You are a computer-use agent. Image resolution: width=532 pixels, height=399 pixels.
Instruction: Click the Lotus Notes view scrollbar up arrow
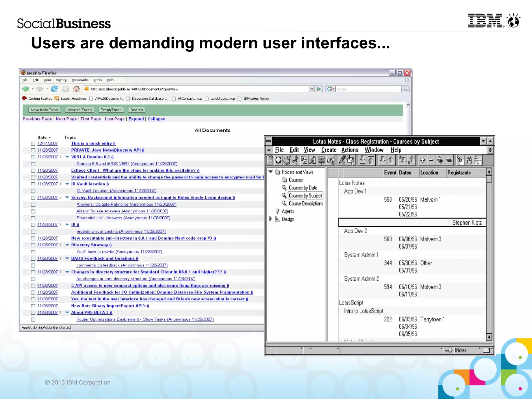point(489,172)
